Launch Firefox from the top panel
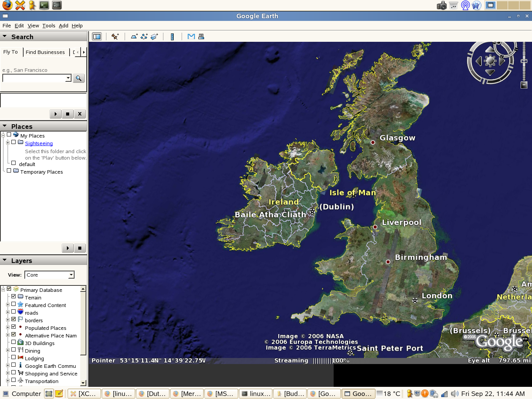 coord(7,5)
